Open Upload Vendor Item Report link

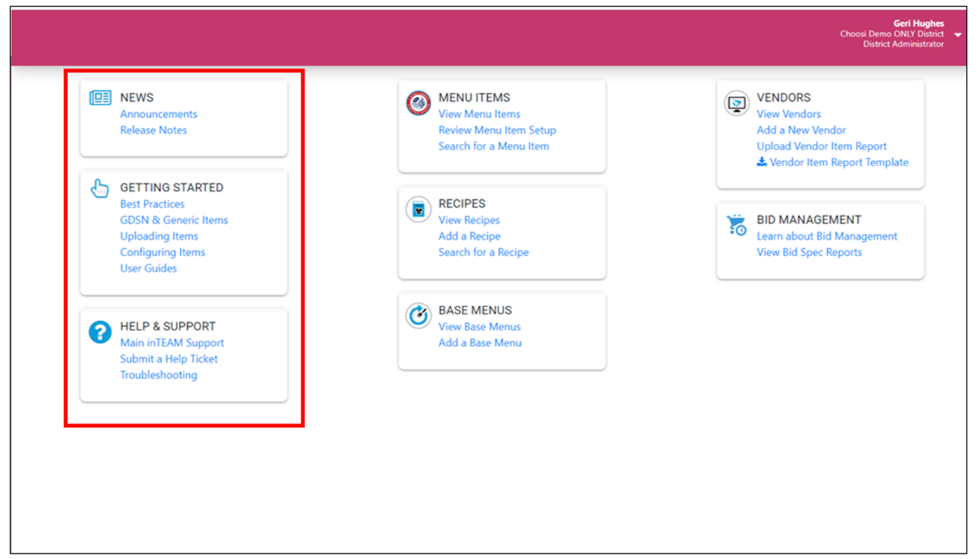(x=822, y=146)
